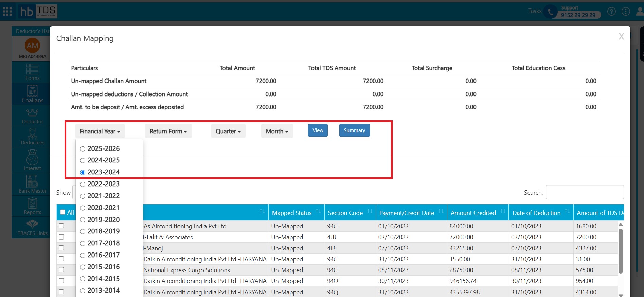Click into the Search input field
Image resolution: width=644 pixels, height=297 pixels.
coord(584,192)
